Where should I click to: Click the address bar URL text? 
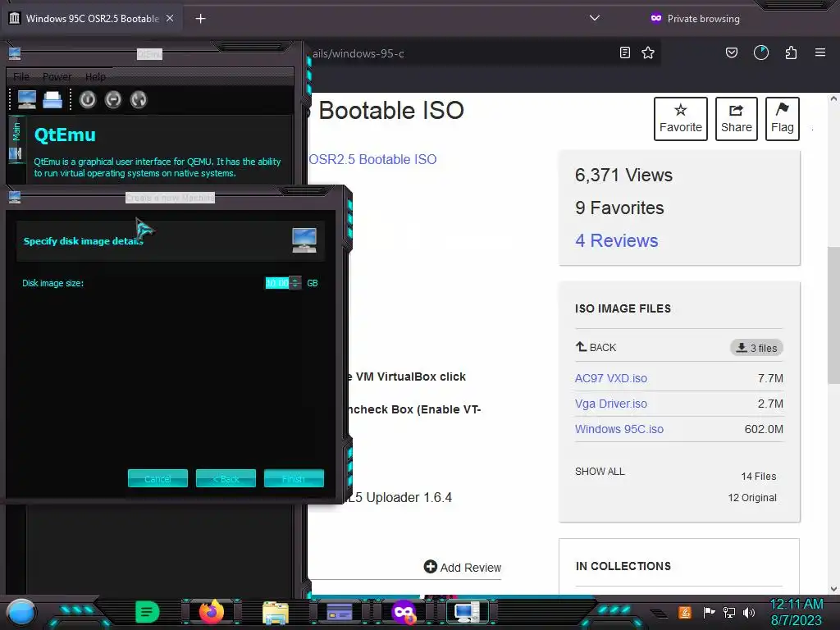point(358,53)
